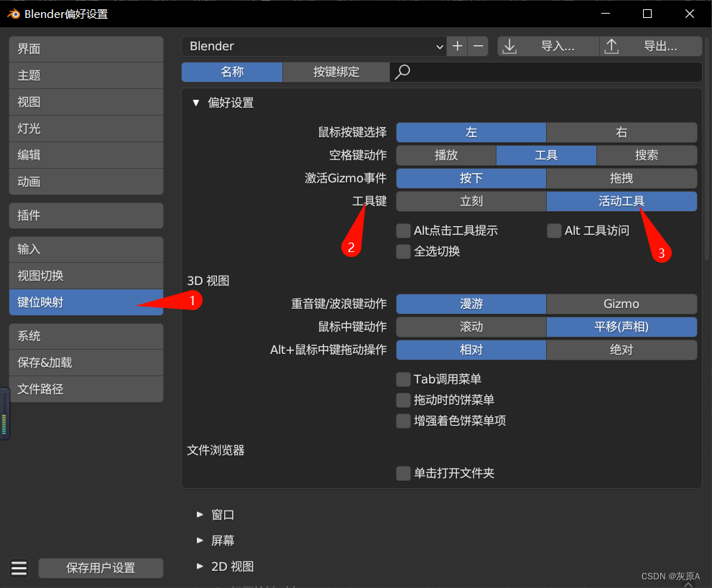
Task: Enable the Alt点击工具提示 checkbox
Action: pos(404,230)
